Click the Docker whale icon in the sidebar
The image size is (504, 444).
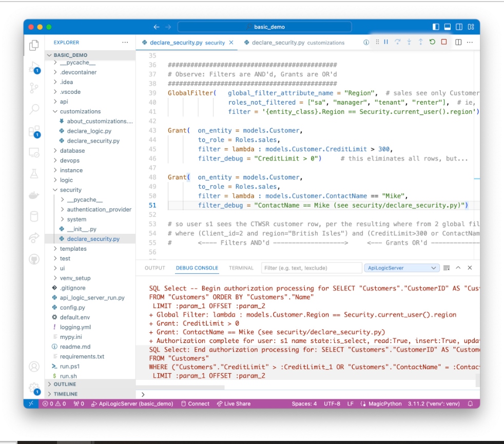pyautogui.click(x=34, y=195)
